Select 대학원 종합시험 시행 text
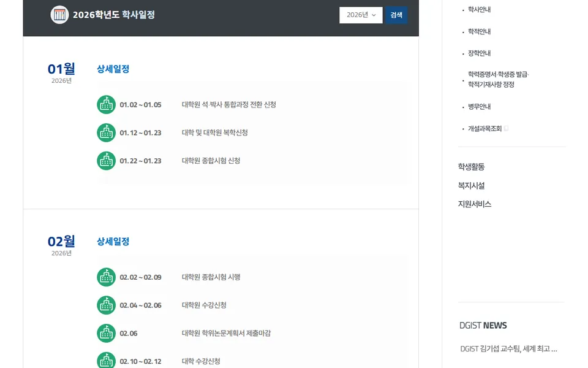This screenshot has height=368, width=588. (211, 277)
